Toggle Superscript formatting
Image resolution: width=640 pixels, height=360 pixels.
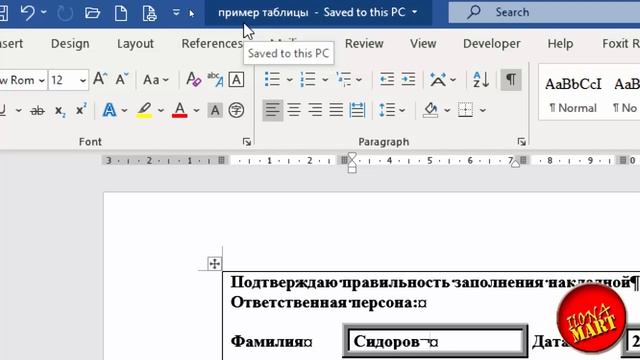[x=81, y=109]
